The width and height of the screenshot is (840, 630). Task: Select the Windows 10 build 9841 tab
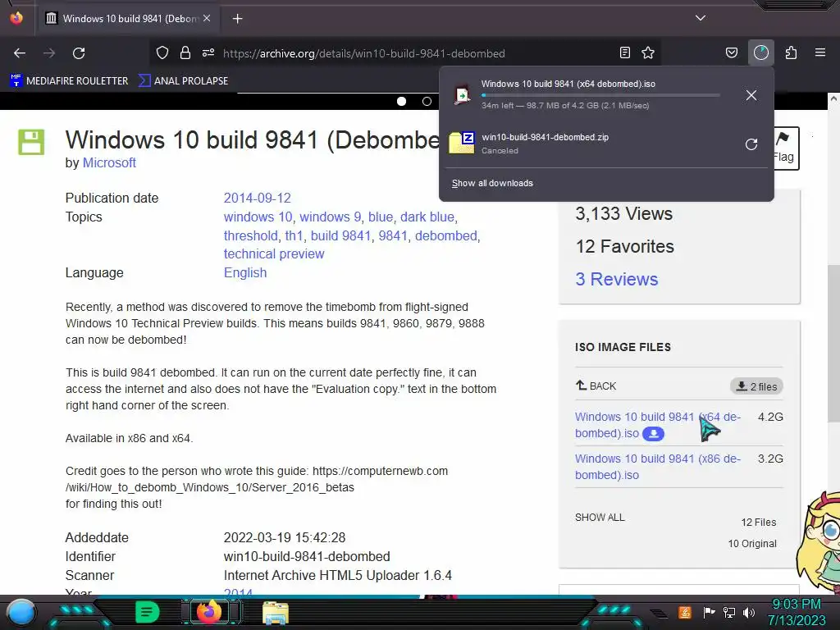(x=129, y=19)
